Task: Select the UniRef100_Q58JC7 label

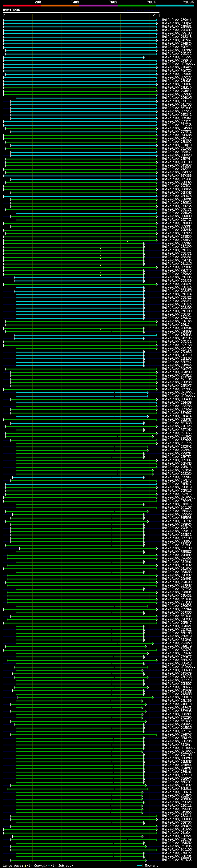Action: (x=176, y=250)
